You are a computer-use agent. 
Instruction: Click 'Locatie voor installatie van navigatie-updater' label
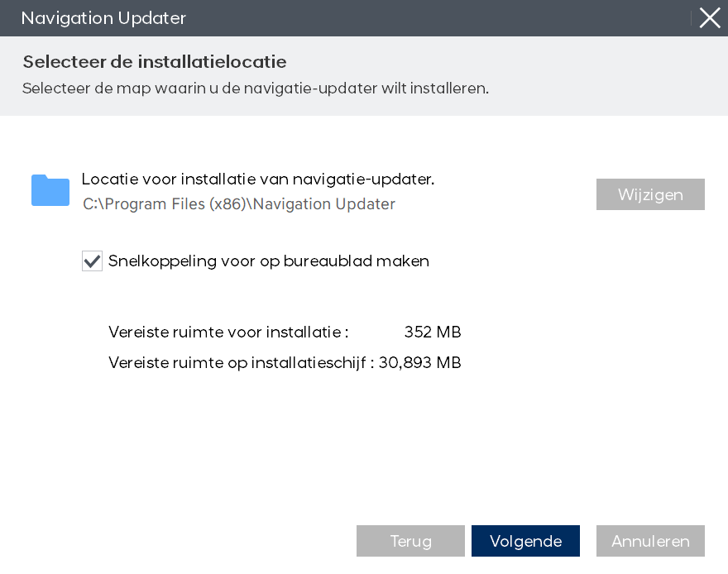[x=258, y=179]
